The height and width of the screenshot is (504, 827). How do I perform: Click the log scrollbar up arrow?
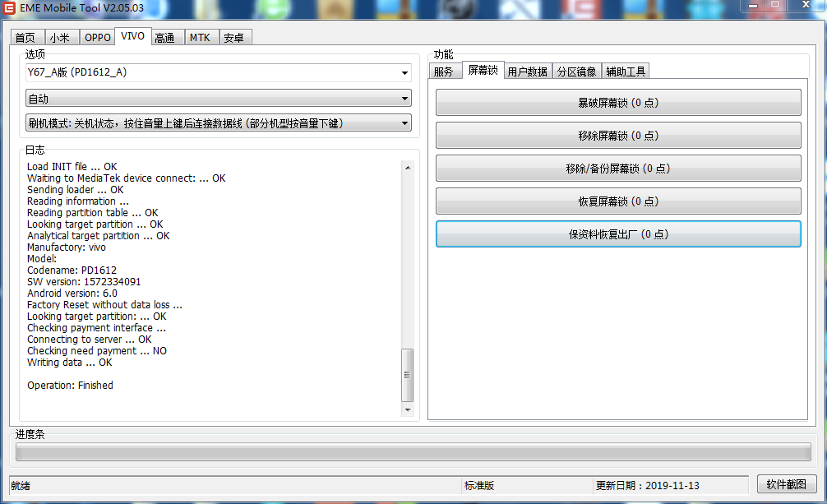point(408,167)
